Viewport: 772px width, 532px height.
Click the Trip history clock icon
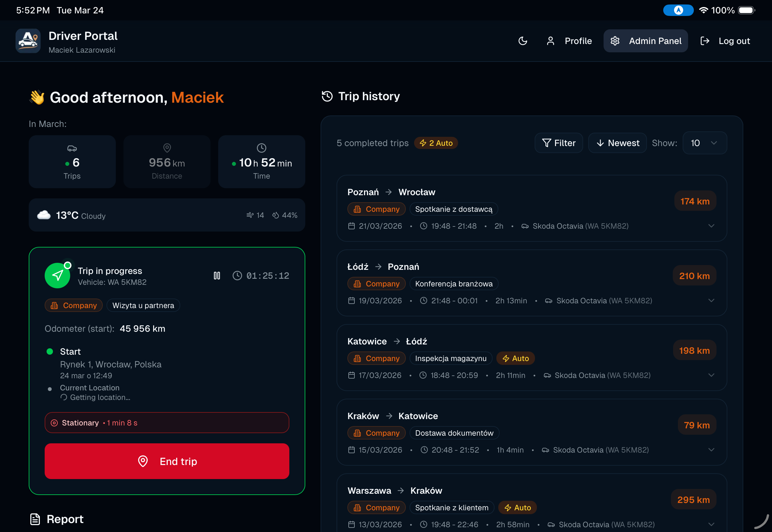tap(327, 96)
